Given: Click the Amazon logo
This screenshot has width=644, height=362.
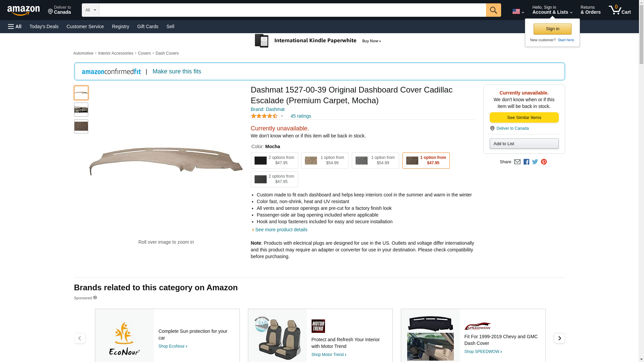Looking at the screenshot, I should click(x=23, y=10).
